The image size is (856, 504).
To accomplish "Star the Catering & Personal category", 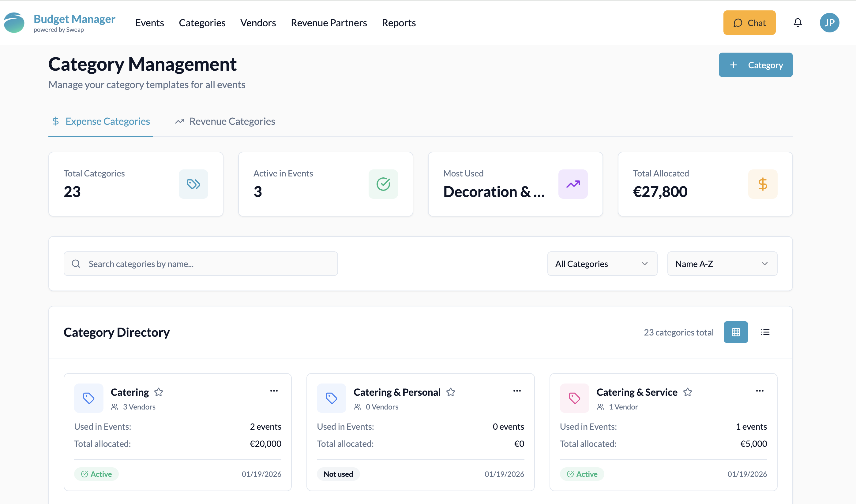I will (450, 392).
